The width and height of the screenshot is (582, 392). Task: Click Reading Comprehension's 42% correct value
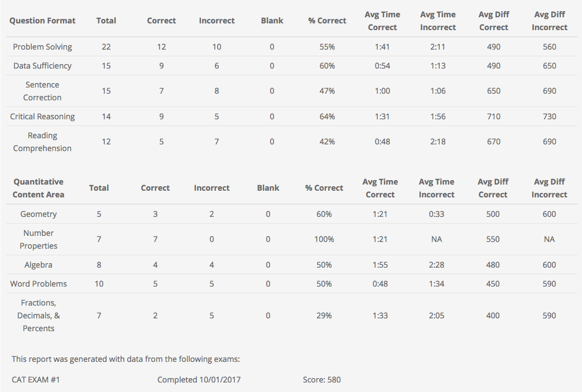pyautogui.click(x=327, y=142)
